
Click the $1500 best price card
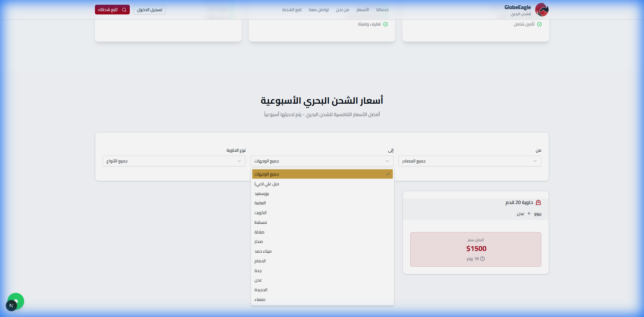[x=476, y=249]
